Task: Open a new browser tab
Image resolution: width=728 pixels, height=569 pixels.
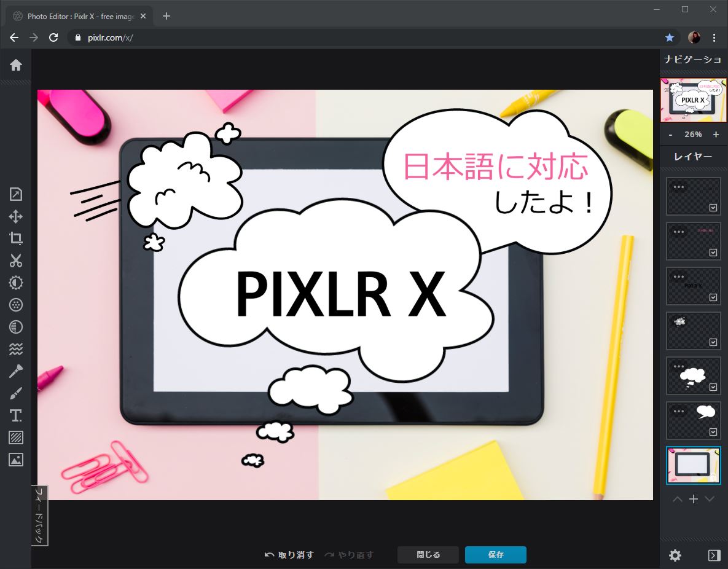Action: tap(166, 16)
